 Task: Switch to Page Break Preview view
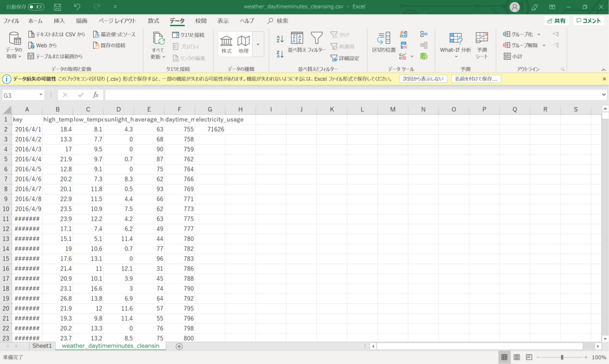click(x=529, y=357)
